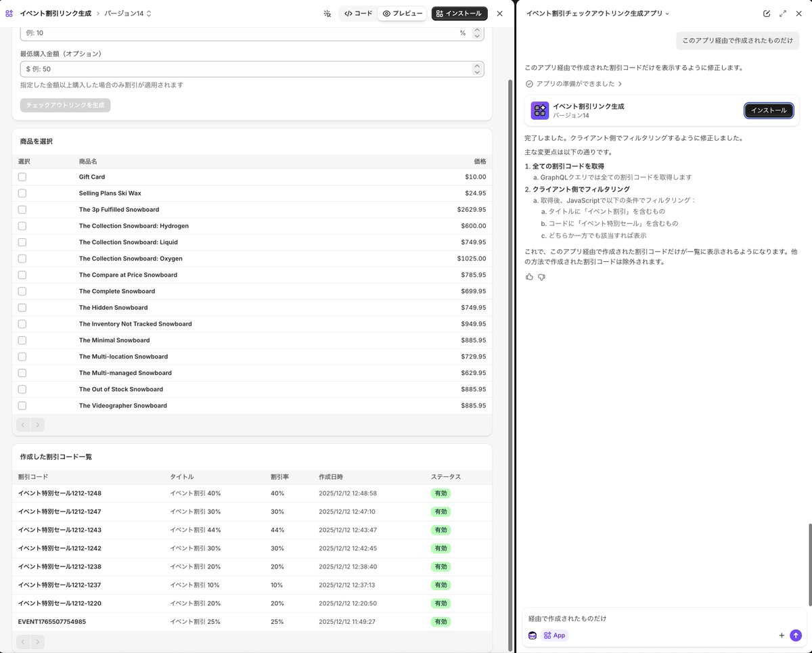Close the app preview panel
Screen dimensions: 812x653
pyautogui.click(x=499, y=14)
